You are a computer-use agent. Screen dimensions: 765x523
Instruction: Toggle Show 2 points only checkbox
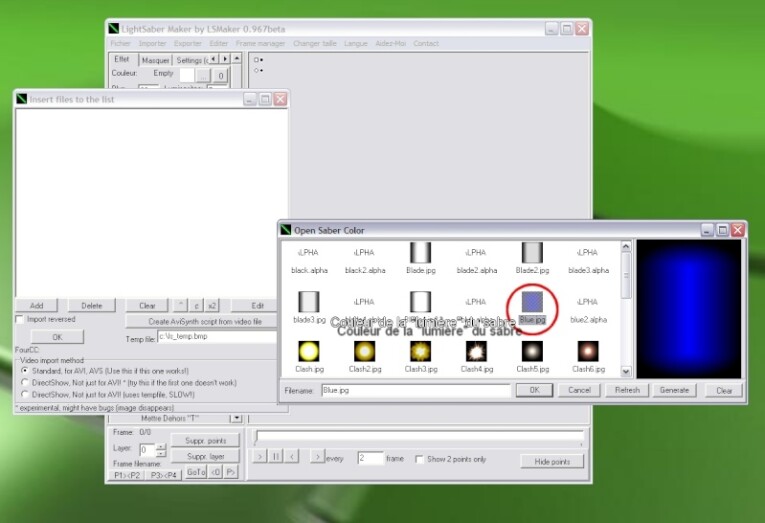click(x=419, y=459)
